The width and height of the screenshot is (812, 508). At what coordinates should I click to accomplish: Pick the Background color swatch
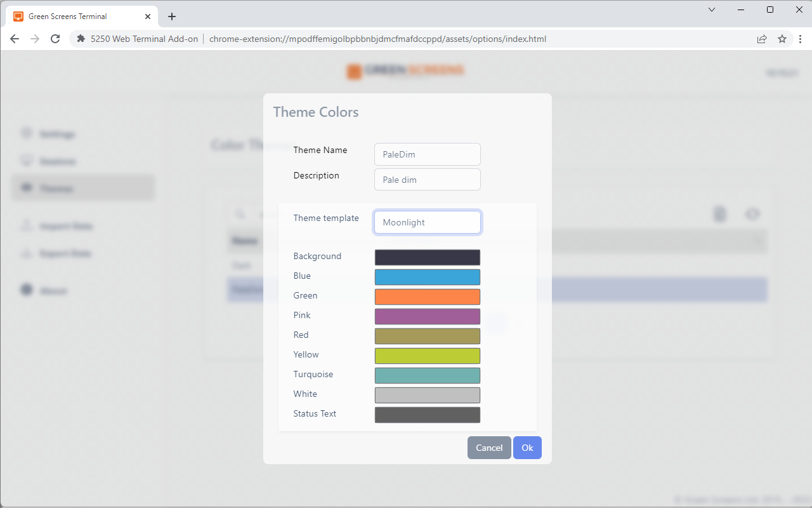pos(427,257)
